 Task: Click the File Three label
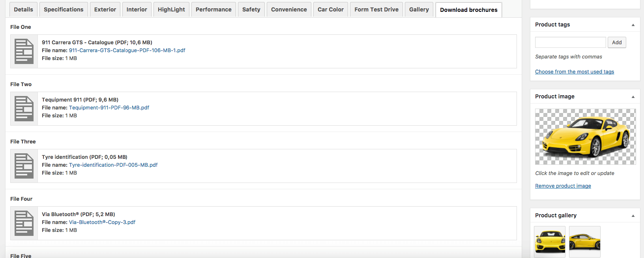click(23, 142)
